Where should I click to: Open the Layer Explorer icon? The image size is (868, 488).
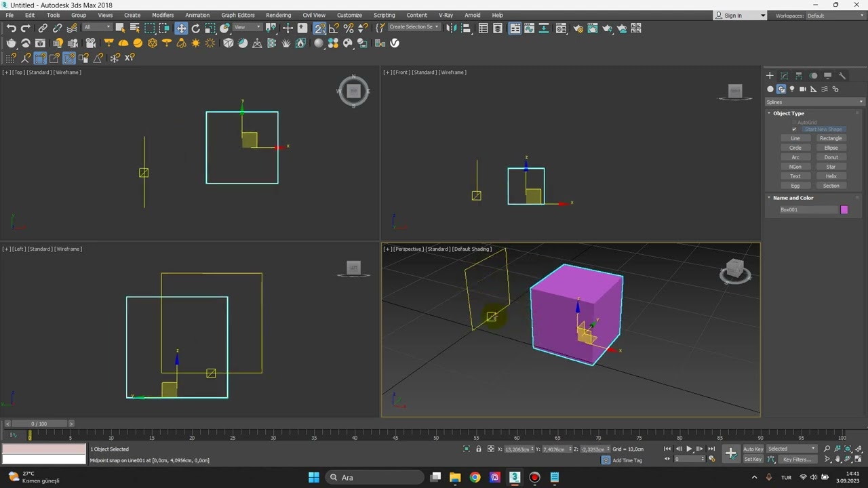pyautogui.click(x=498, y=28)
